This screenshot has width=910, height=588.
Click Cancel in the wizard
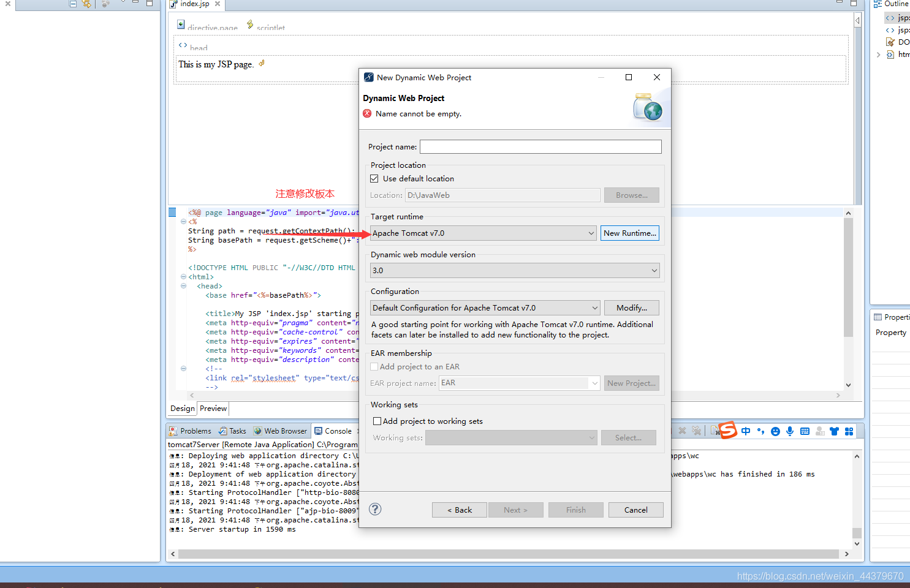coord(636,510)
